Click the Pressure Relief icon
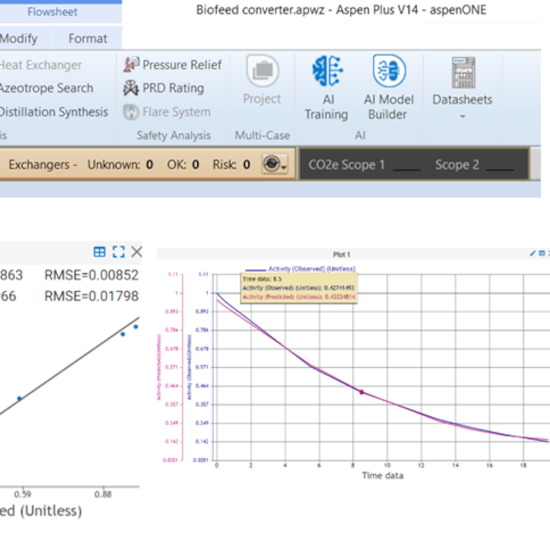The width and height of the screenshot is (550, 550). click(131, 65)
